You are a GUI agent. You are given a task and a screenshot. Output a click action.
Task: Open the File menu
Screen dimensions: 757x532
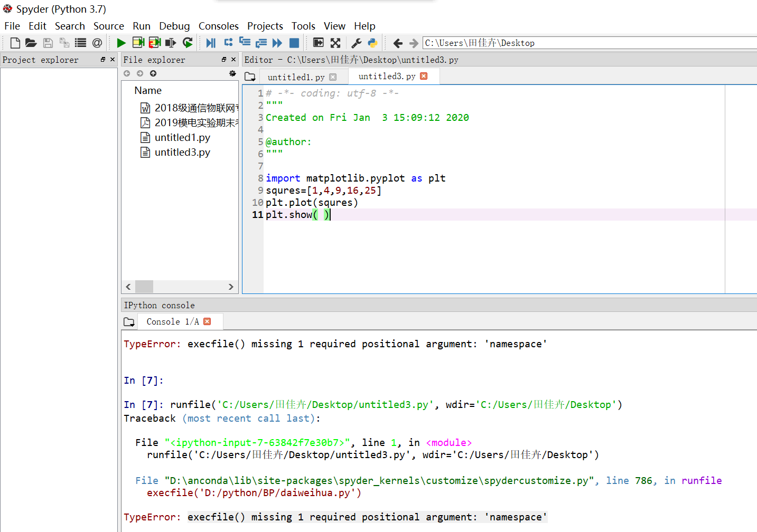coord(12,26)
